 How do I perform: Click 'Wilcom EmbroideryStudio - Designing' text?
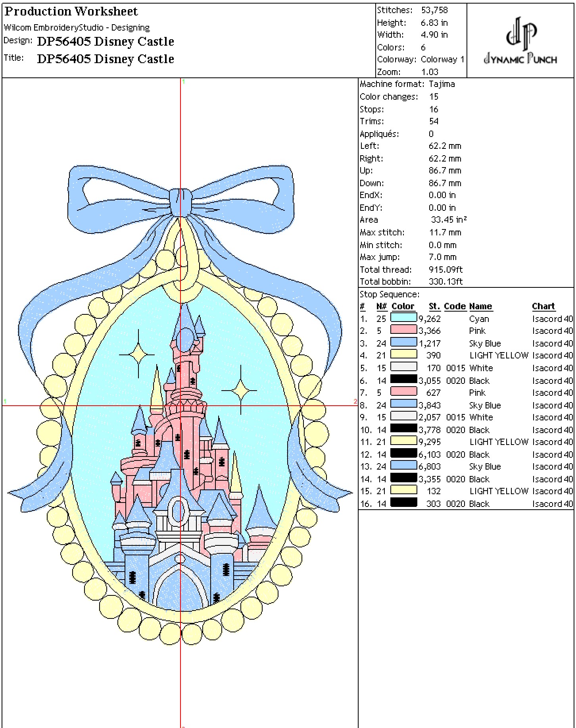click(77, 27)
